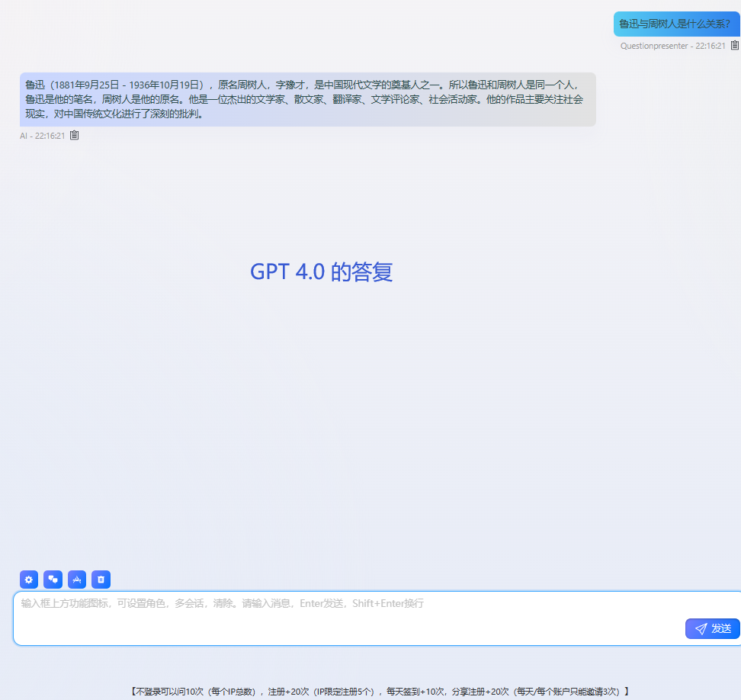Open the settings gear icon above input box
This screenshot has height=700, width=741.
(x=29, y=580)
